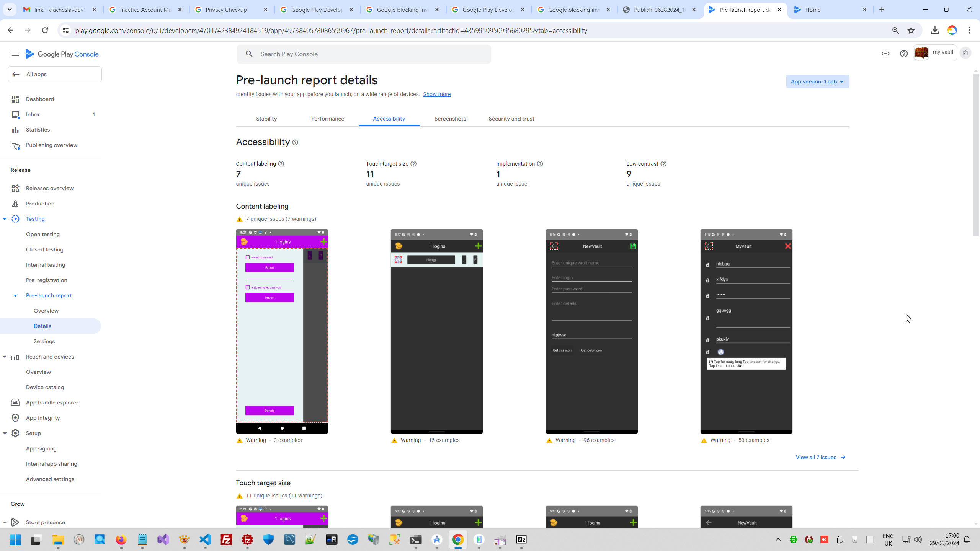Open the first Content labeling screenshot thumbnail

tap(282, 331)
